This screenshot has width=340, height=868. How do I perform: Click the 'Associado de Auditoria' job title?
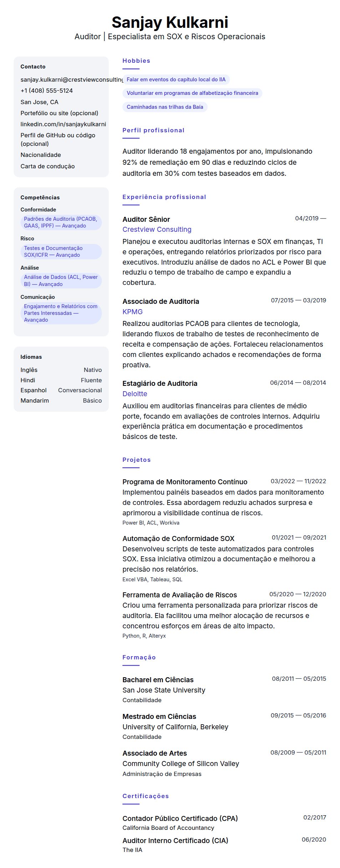(161, 301)
